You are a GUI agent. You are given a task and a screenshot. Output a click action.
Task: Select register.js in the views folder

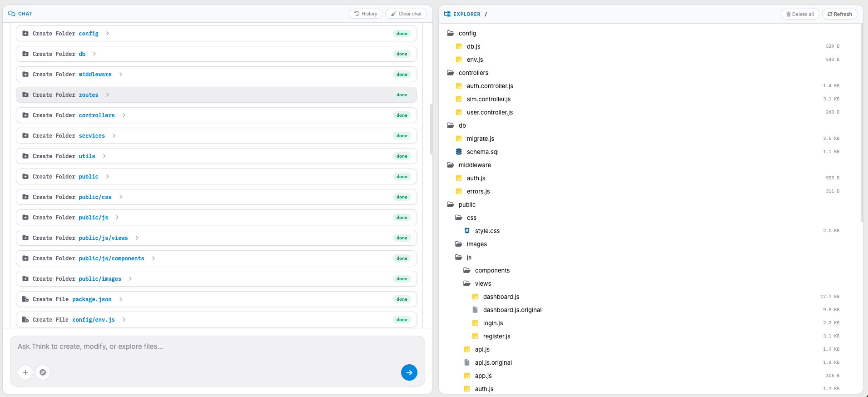(x=496, y=336)
